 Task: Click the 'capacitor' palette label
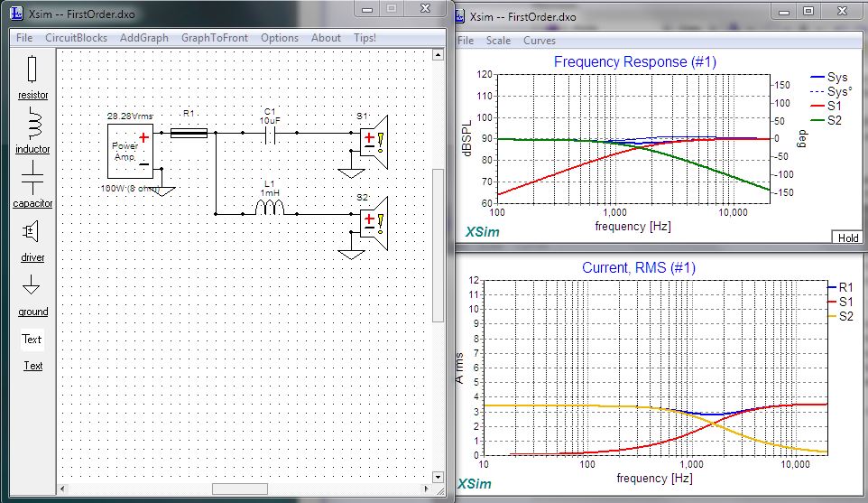click(x=32, y=203)
